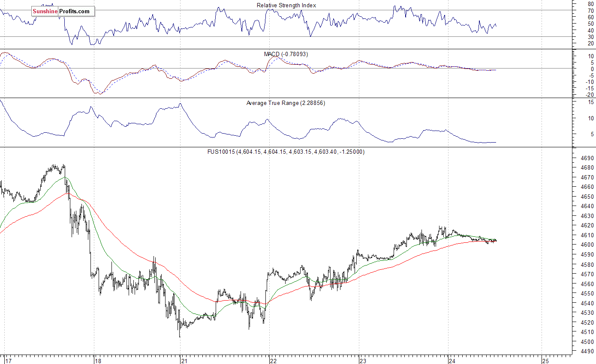Click the RSI 80 axis value

coord(590,3)
